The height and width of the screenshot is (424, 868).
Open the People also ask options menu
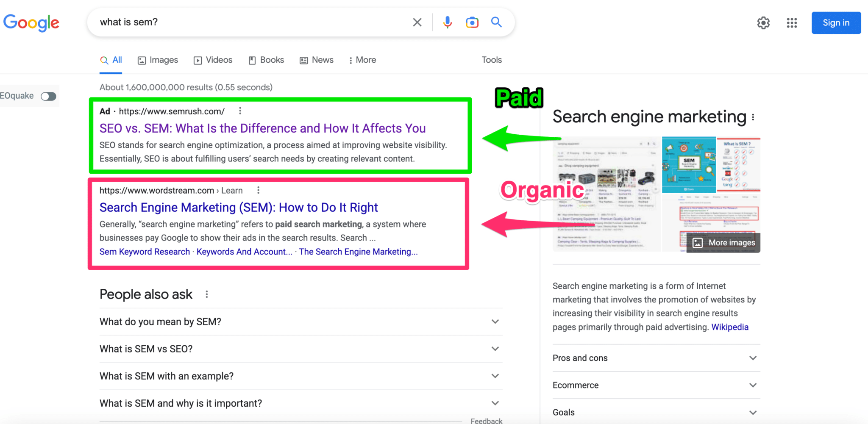point(207,294)
